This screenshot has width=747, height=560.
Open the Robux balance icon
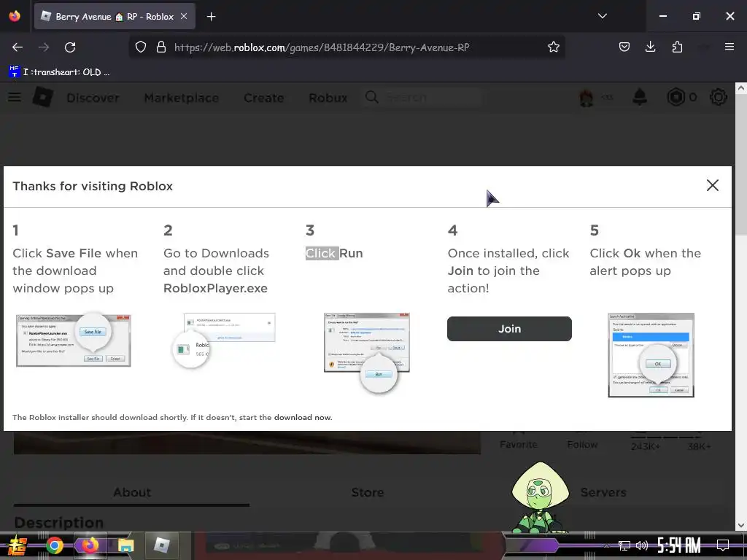point(676,97)
